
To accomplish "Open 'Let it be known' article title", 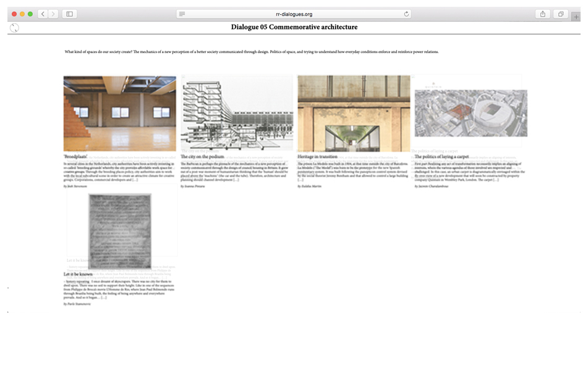I will pyautogui.click(x=78, y=274).
